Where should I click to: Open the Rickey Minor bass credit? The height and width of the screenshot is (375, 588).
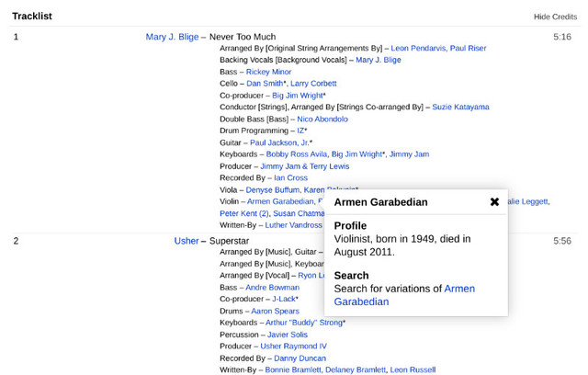pyautogui.click(x=268, y=72)
